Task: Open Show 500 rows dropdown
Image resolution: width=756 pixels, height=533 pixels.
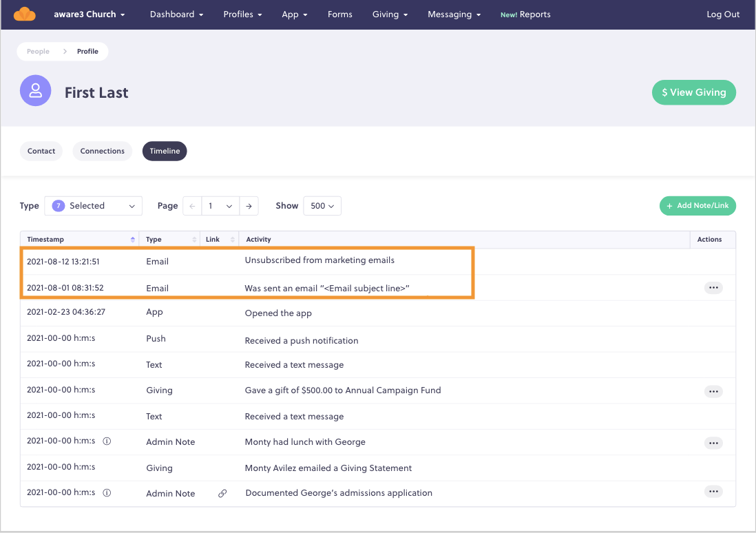Action: [x=322, y=206]
